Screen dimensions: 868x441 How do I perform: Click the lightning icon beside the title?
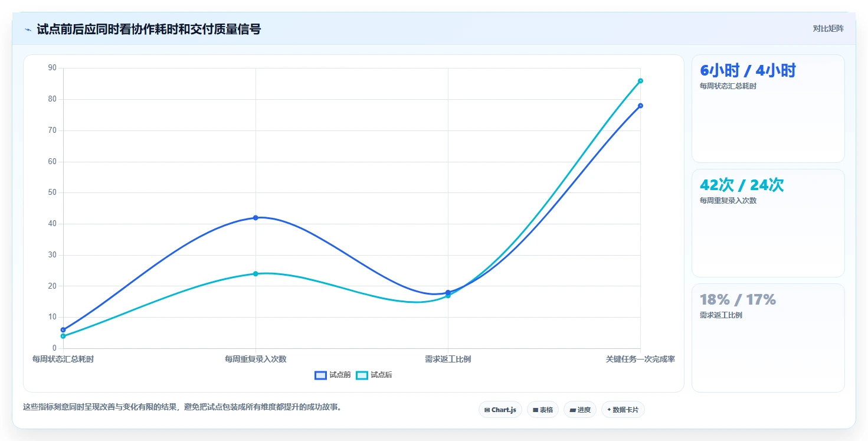tap(28, 30)
